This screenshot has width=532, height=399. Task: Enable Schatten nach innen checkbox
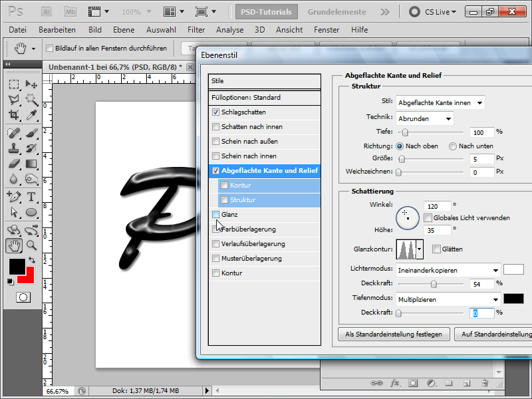pos(215,126)
